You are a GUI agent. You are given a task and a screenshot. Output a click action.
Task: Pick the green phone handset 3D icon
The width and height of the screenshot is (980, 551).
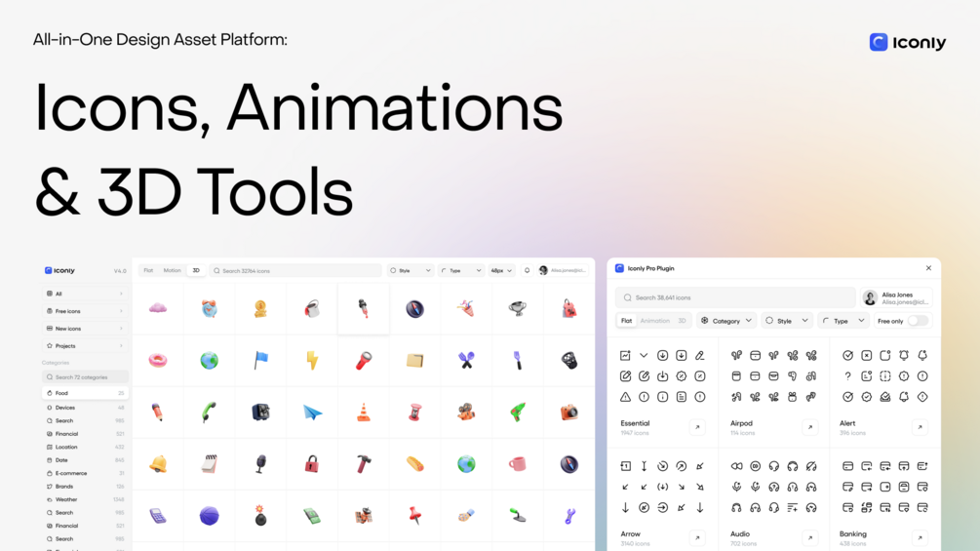209,413
